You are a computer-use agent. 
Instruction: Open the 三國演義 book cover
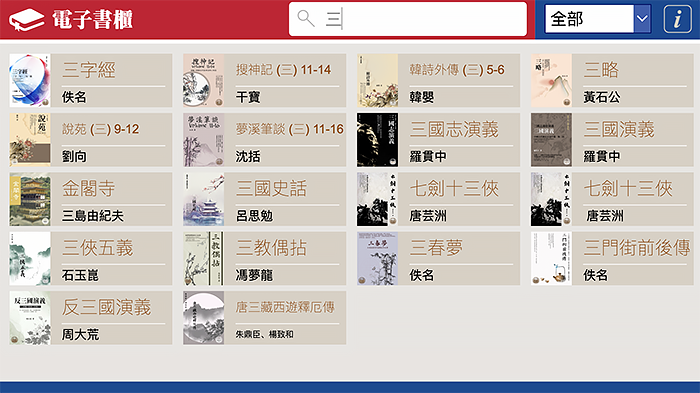[551, 140]
